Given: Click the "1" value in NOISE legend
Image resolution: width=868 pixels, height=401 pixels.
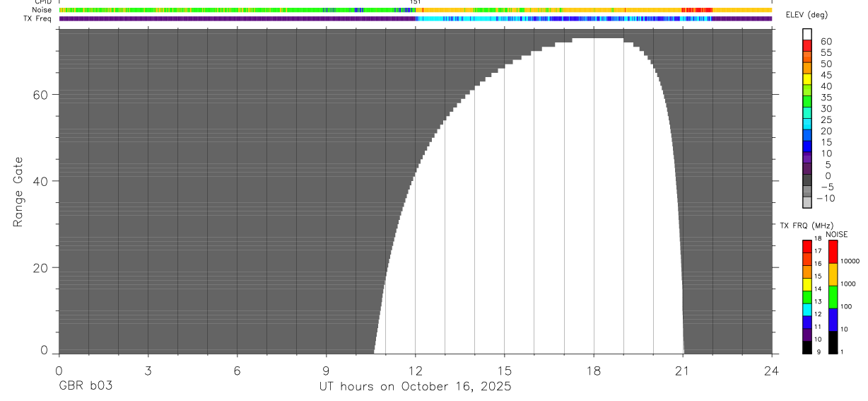Looking at the screenshot, I should coord(843,352).
